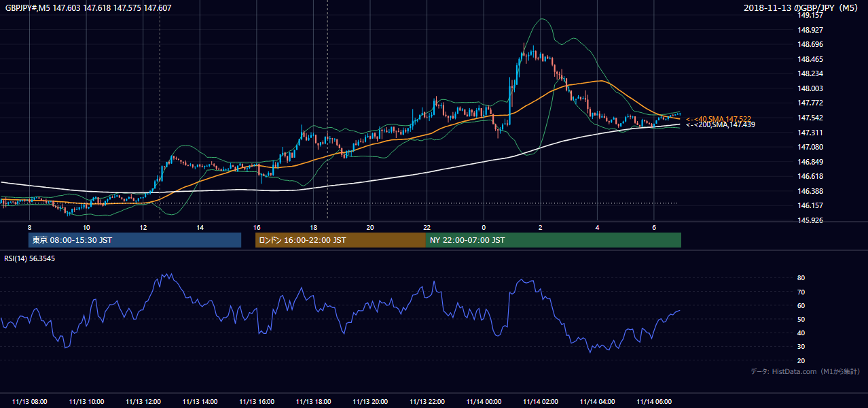Viewport: 868px width, 408px height.
Task: Click price axis value 149.157
Action: [x=810, y=15]
